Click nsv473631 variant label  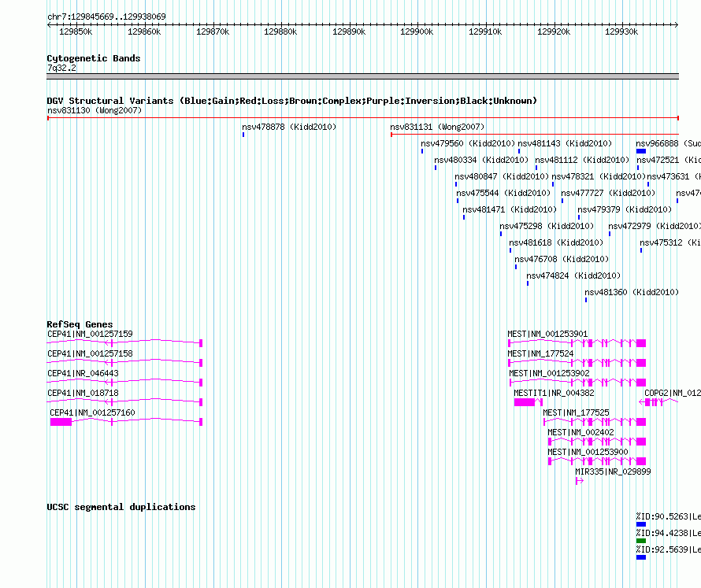tap(673, 176)
